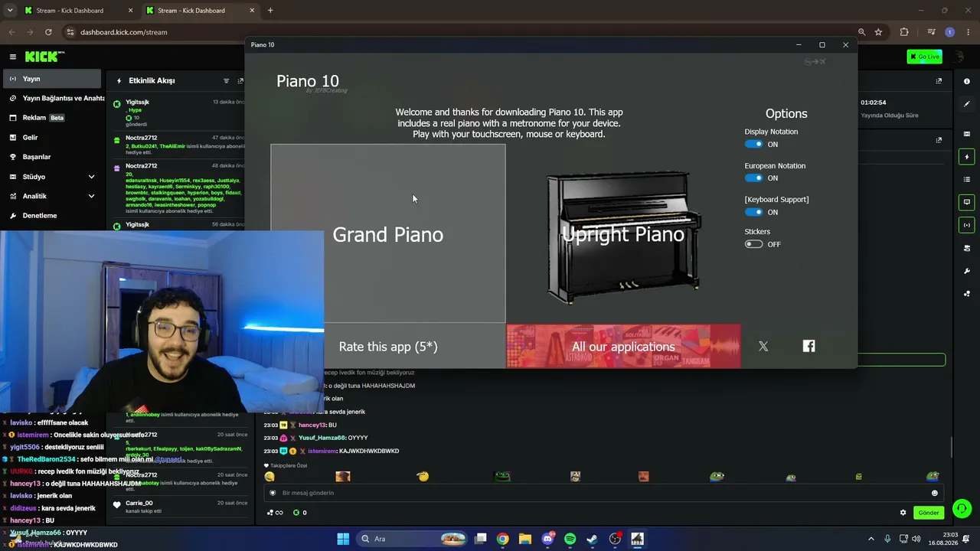Open the Kick hamburger menu
The width and height of the screenshot is (980, 551).
pos(13,57)
